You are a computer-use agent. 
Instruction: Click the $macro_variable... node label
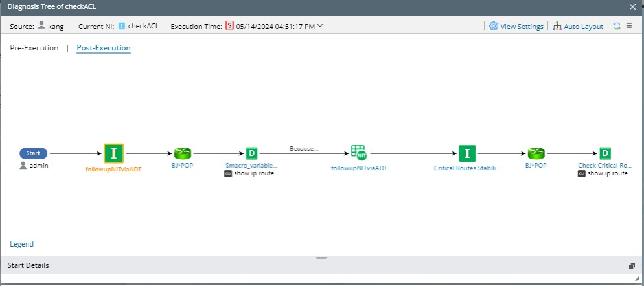(251, 166)
